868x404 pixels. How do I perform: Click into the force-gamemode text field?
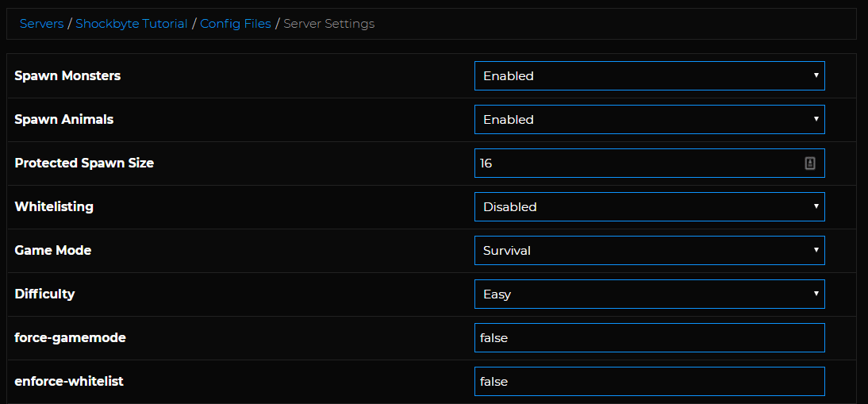649,338
